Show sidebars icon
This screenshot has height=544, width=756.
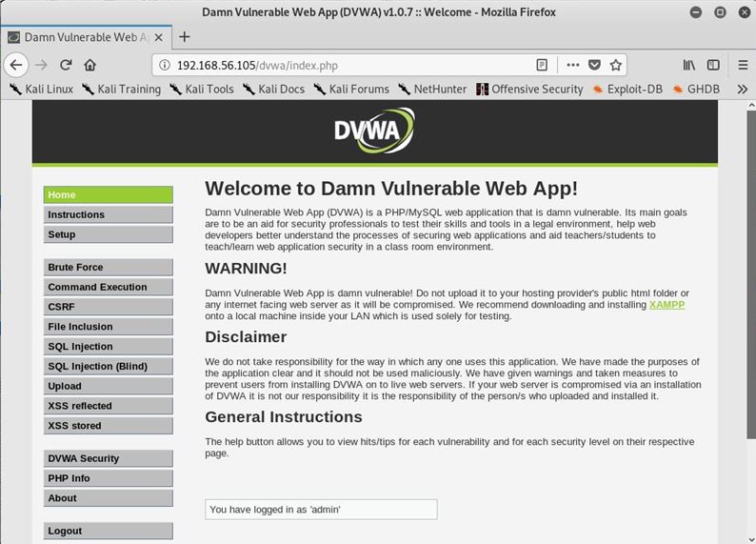point(713,65)
